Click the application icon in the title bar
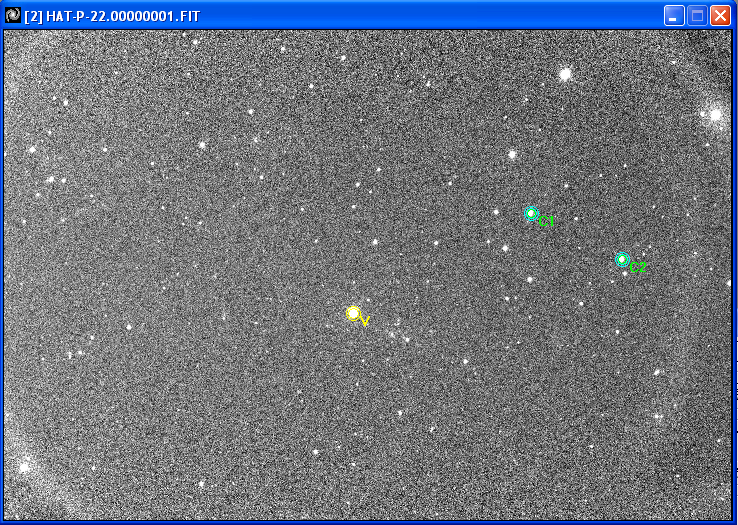Screen dimensions: 738x525 (13, 15)
